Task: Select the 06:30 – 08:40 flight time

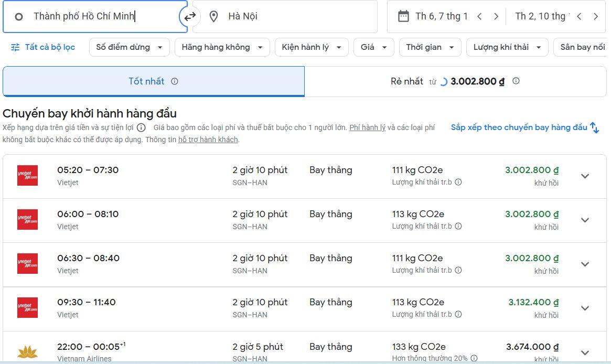Action: point(89,258)
